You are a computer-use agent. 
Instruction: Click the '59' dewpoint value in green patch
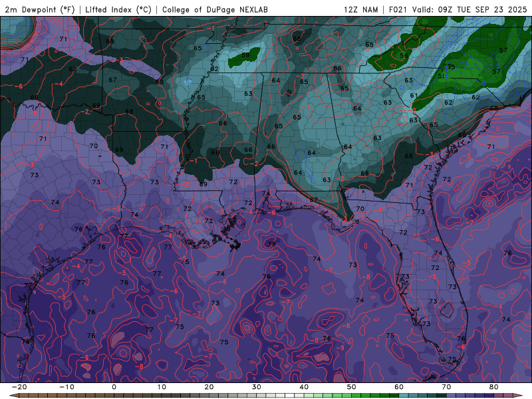pos(245,55)
